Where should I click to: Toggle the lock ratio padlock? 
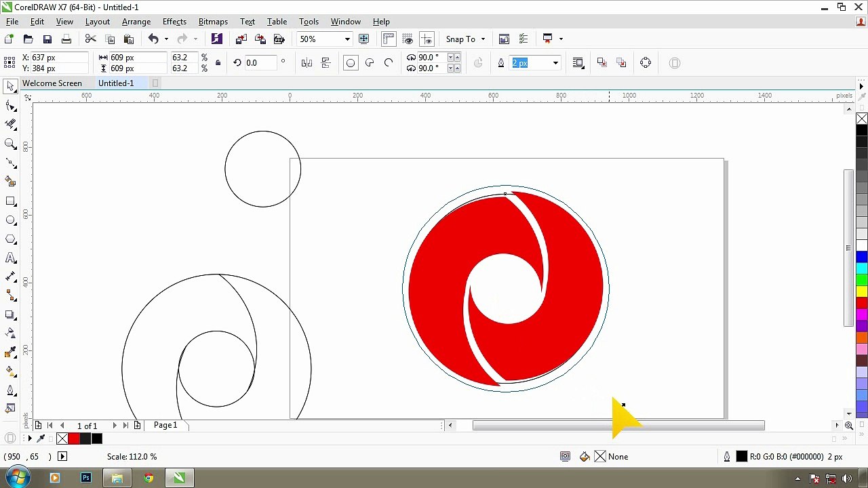[x=218, y=63]
